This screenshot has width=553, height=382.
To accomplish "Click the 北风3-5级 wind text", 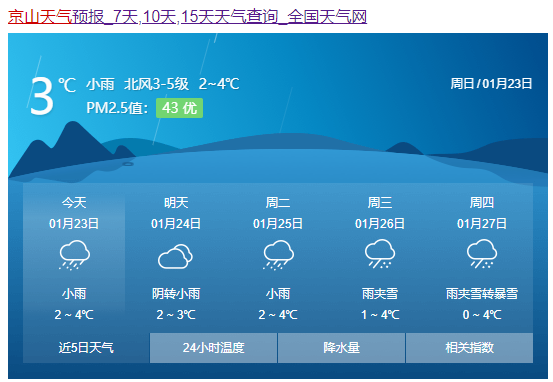I will (157, 84).
